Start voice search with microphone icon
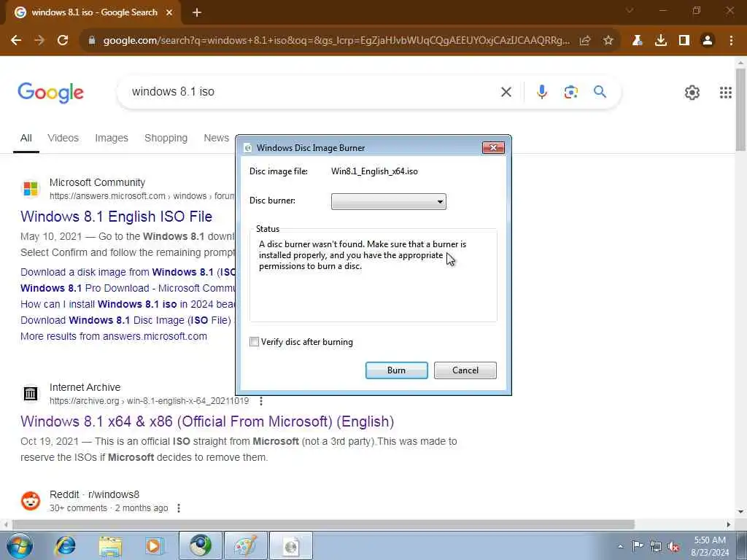This screenshot has width=747, height=560. pos(542,91)
